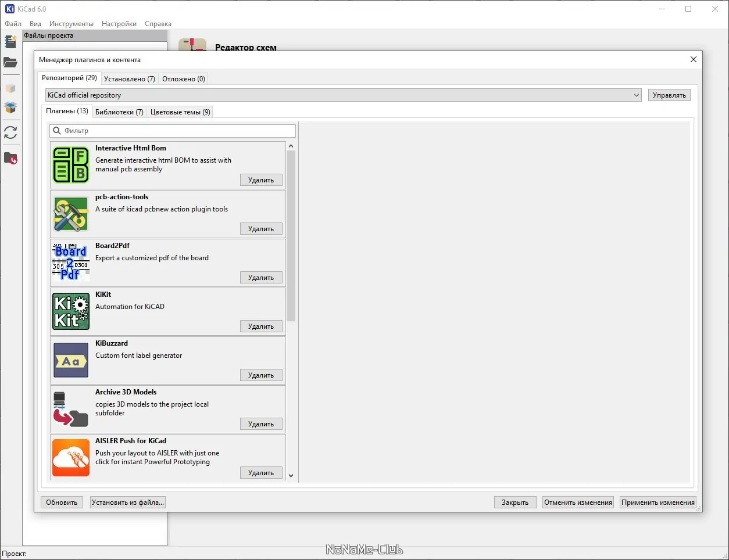
Task: Click the Board2Pdf plugin icon
Action: (x=71, y=263)
